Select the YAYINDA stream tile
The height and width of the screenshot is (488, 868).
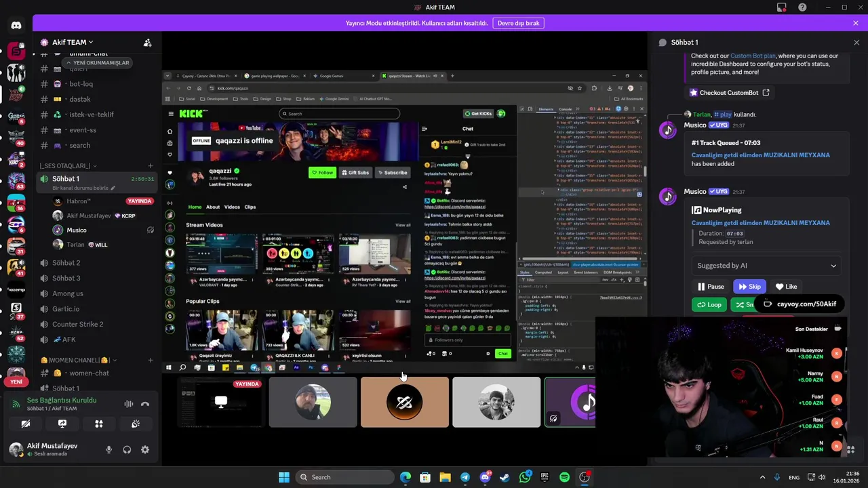(220, 403)
